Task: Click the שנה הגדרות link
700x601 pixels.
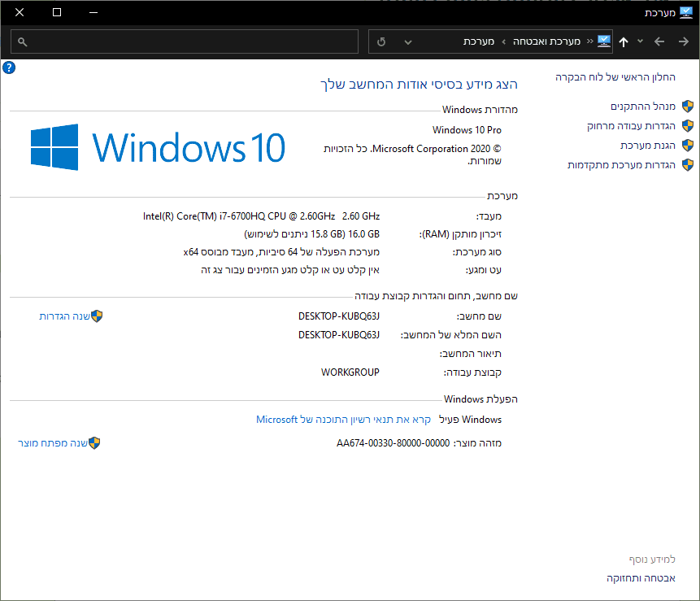Action: (x=65, y=316)
